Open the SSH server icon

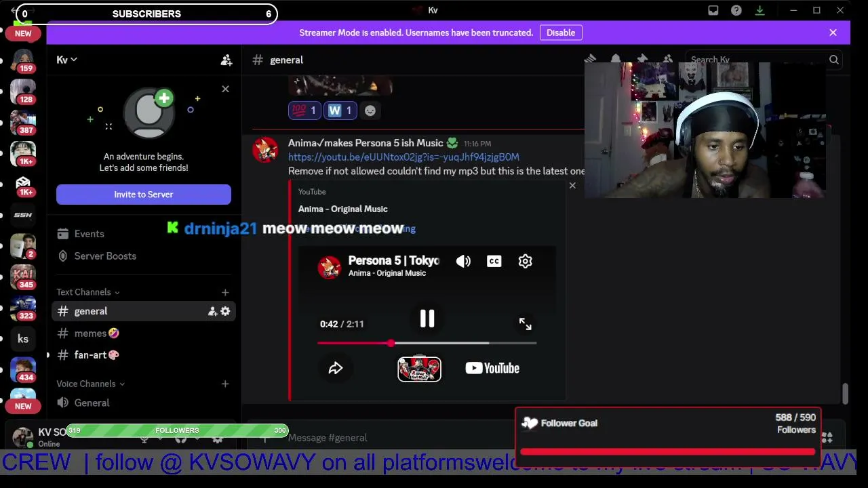(x=23, y=215)
